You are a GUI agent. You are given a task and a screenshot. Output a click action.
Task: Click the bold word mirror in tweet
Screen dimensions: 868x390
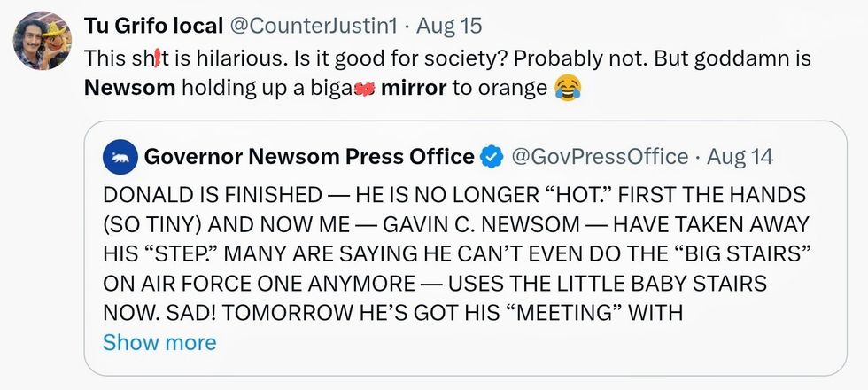tap(413, 89)
